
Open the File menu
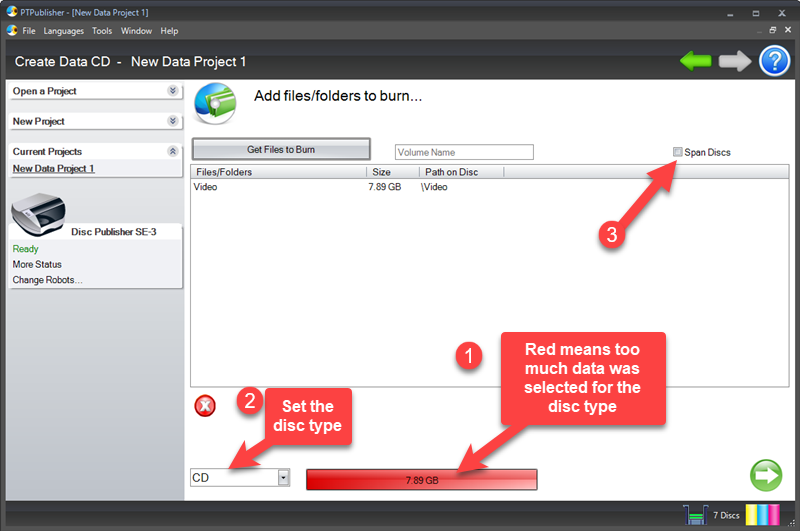[29, 31]
